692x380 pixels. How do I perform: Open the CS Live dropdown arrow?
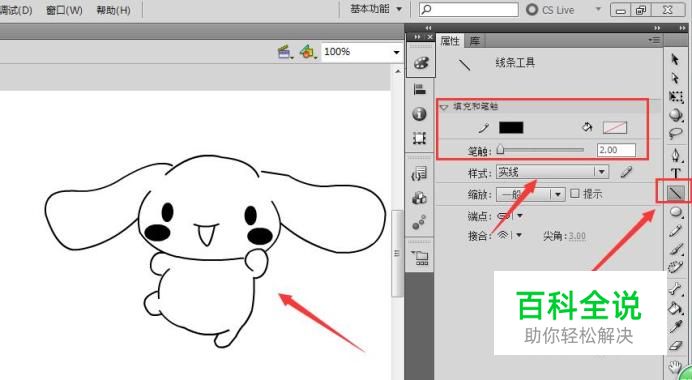[x=598, y=9]
